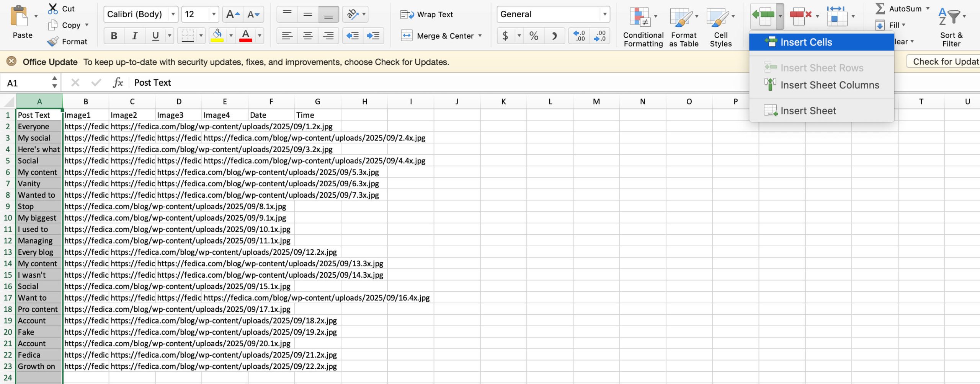Select Insert Cells in the dropdown menu

click(806, 42)
